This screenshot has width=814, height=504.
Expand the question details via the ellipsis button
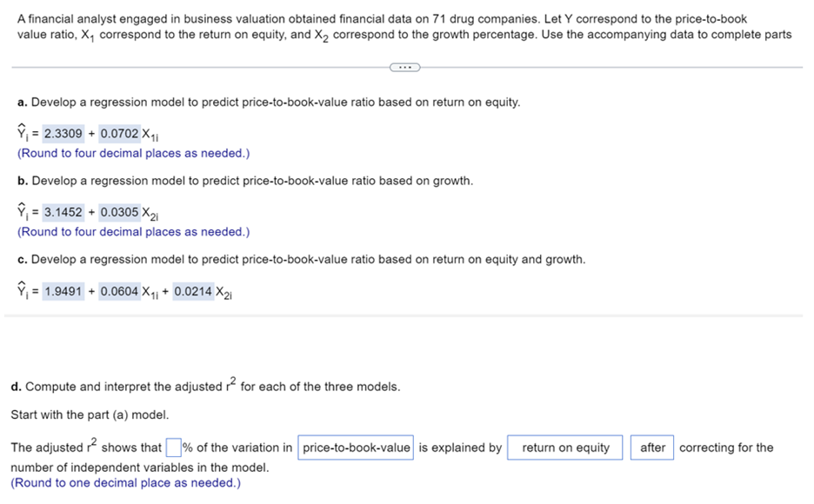click(x=404, y=66)
